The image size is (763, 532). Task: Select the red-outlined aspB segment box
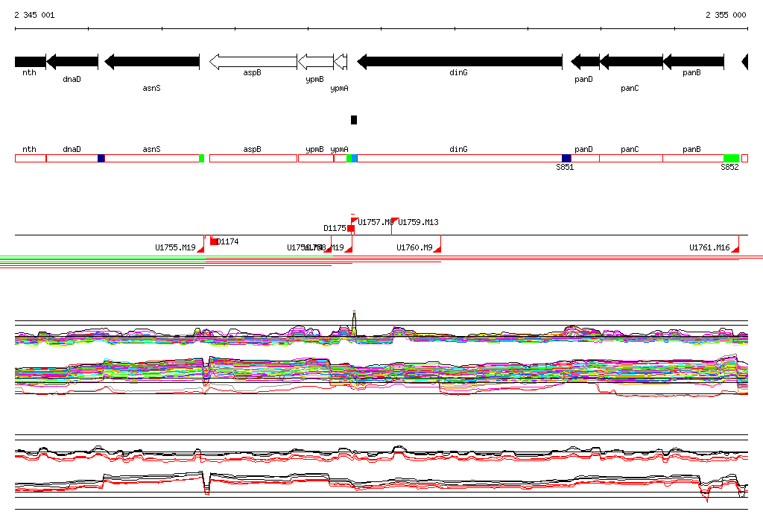(253, 158)
